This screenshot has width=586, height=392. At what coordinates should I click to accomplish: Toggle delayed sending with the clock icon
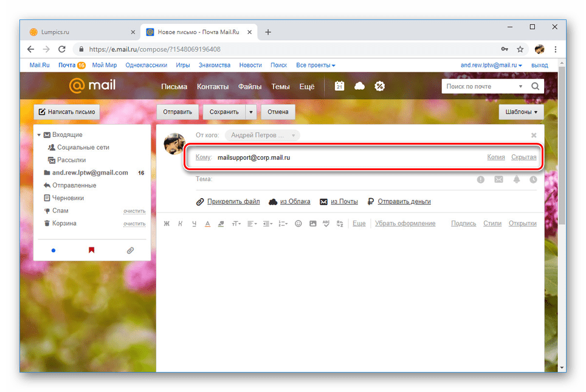click(x=534, y=179)
